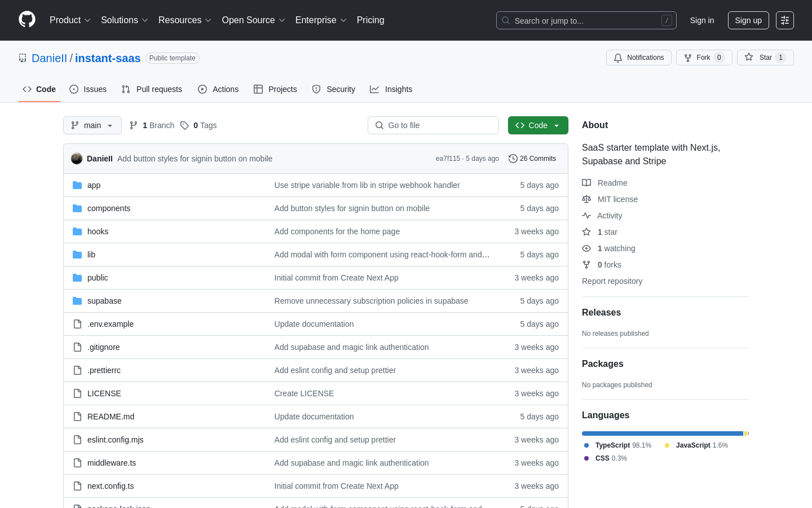
Task: Open the instant-saas repository link
Action: 108,58
